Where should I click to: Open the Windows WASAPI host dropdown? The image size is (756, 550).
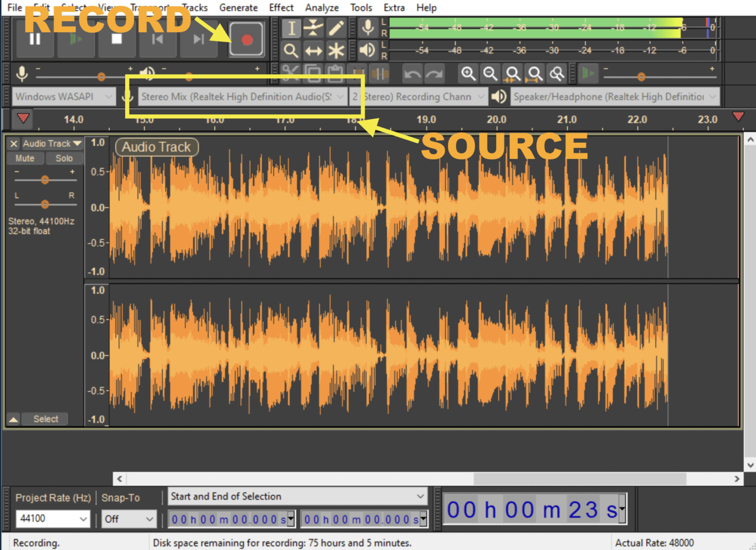pos(64,96)
